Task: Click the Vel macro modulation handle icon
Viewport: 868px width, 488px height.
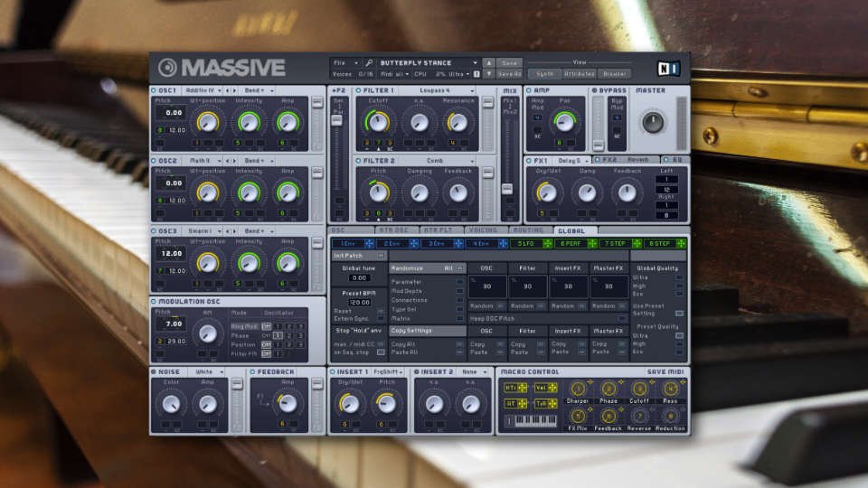Action: click(552, 388)
